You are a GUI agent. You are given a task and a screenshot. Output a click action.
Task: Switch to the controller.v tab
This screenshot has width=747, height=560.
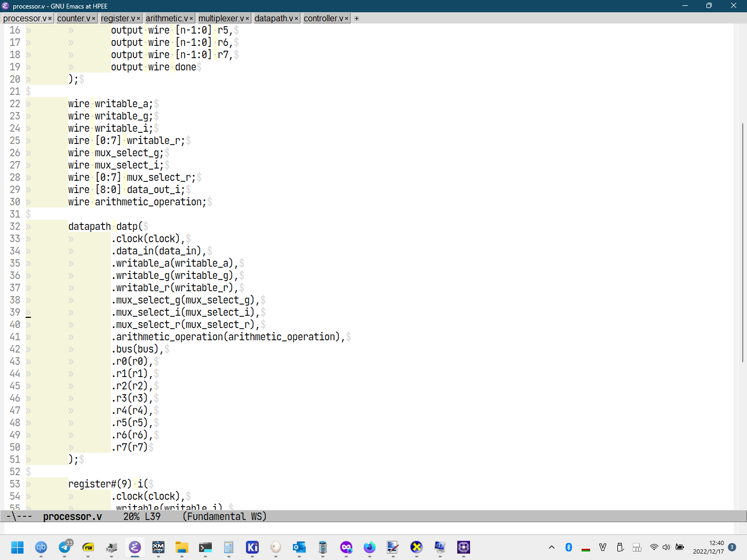323,18
